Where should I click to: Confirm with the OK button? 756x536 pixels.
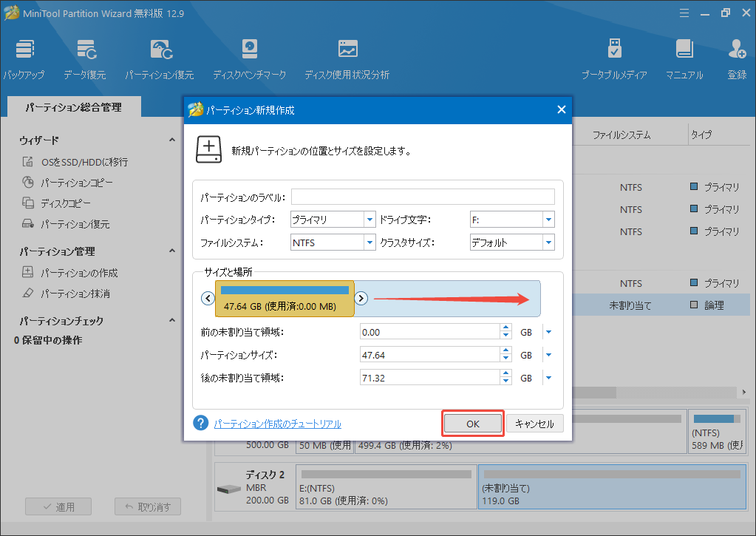click(472, 424)
